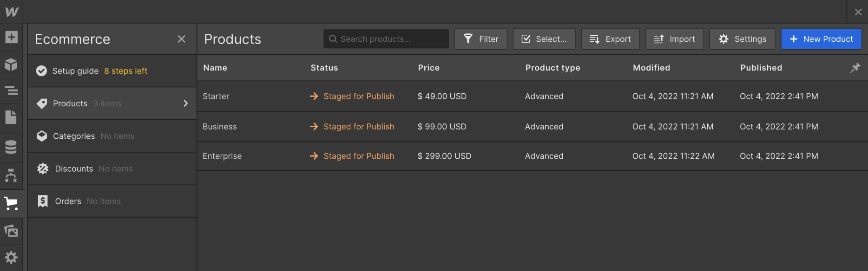This screenshot has width=868, height=271.
Task: Open the Assets panel
Action: click(12, 231)
